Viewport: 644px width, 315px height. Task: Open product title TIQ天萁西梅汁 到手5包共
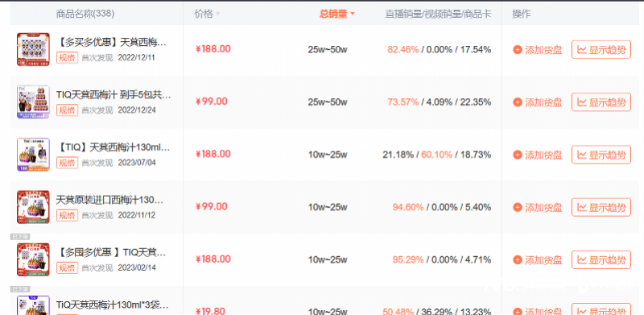[x=114, y=95]
